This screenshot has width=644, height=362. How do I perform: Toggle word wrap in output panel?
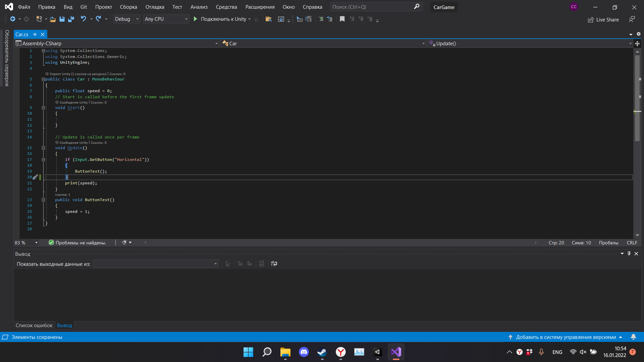(274, 264)
